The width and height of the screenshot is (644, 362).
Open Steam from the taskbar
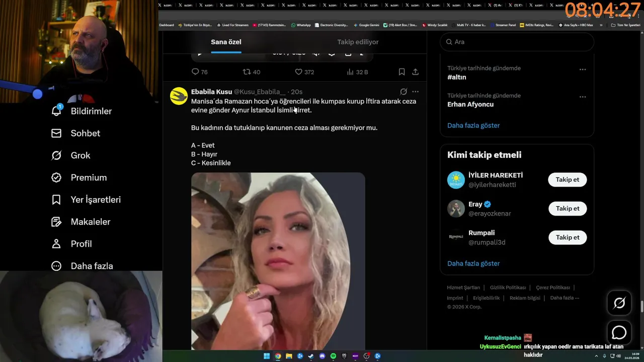[x=311, y=356]
